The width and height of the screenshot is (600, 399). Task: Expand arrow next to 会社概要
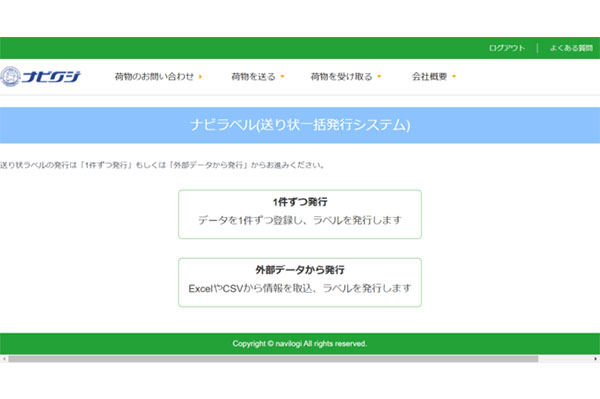point(454,77)
